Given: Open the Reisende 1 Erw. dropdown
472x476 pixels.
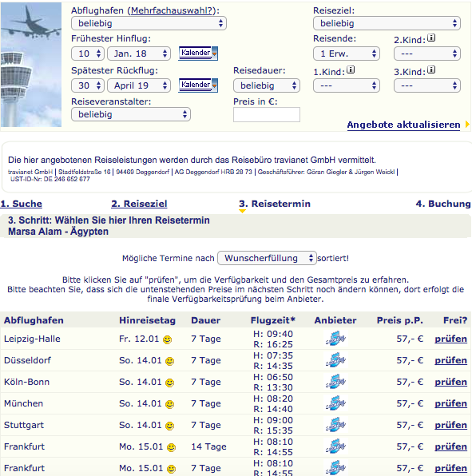Looking at the screenshot, I should point(347,54).
